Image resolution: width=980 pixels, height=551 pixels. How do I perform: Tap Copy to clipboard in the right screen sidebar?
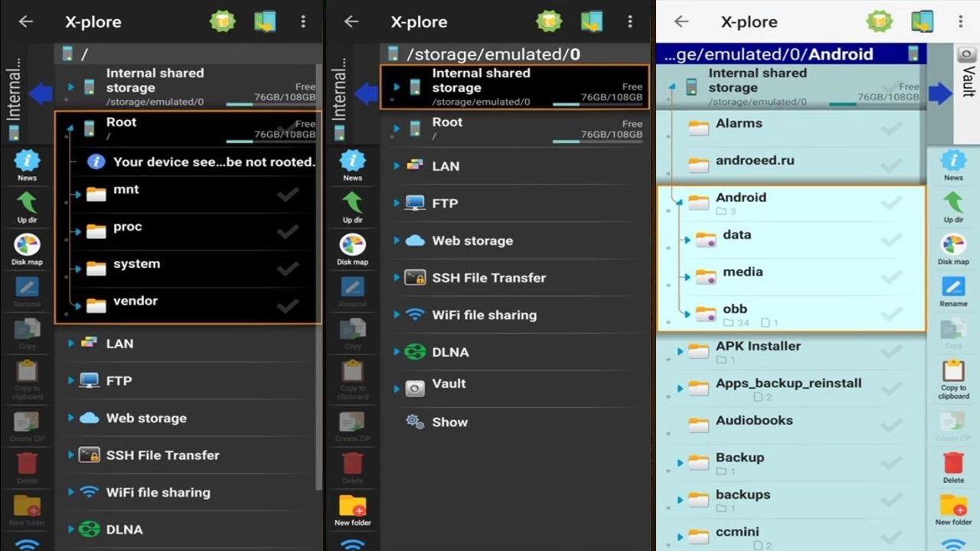point(953,379)
